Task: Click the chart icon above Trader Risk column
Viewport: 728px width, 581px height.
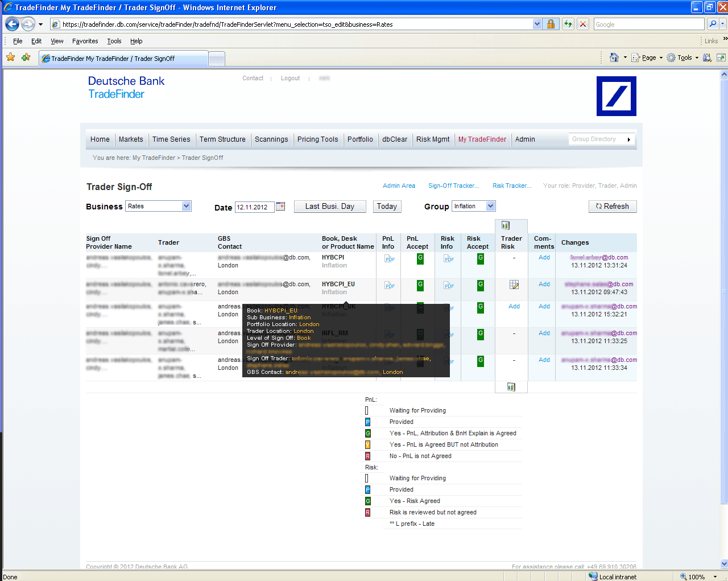Action: pos(506,225)
